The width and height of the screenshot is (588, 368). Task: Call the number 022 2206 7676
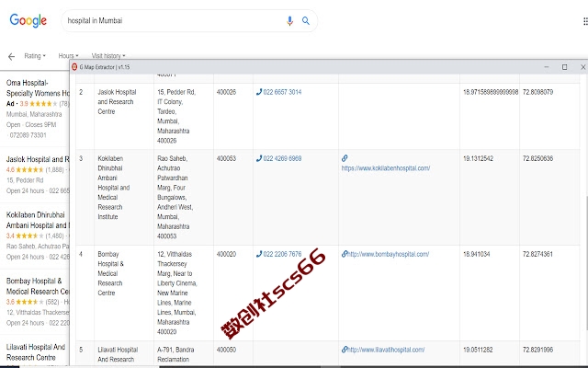(282, 254)
